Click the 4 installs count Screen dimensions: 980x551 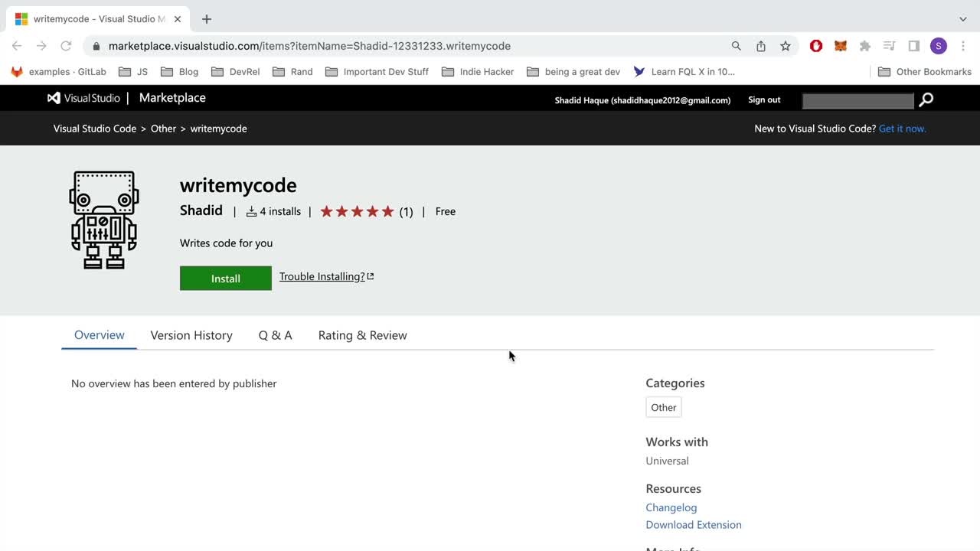pyautogui.click(x=273, y=212)
